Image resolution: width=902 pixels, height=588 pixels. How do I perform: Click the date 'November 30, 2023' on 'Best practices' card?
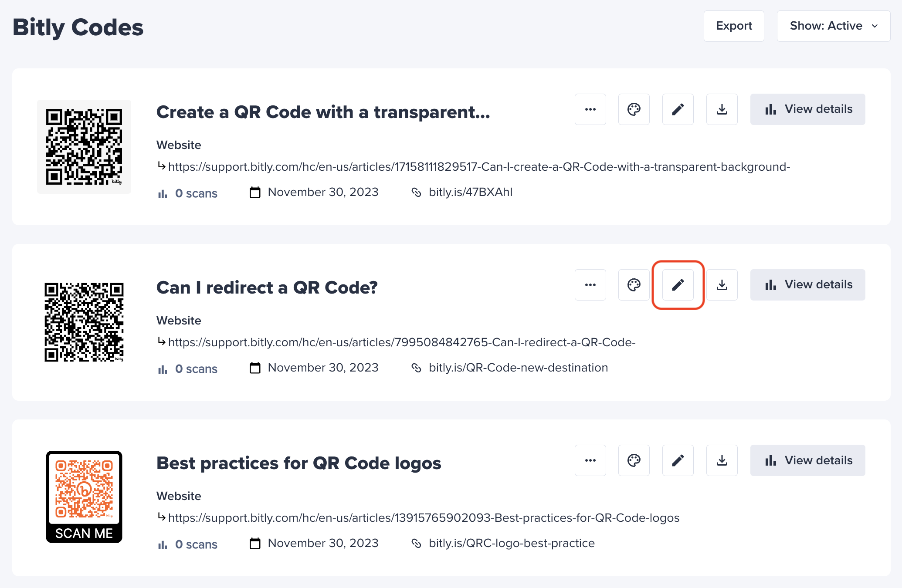coord(323,543)
